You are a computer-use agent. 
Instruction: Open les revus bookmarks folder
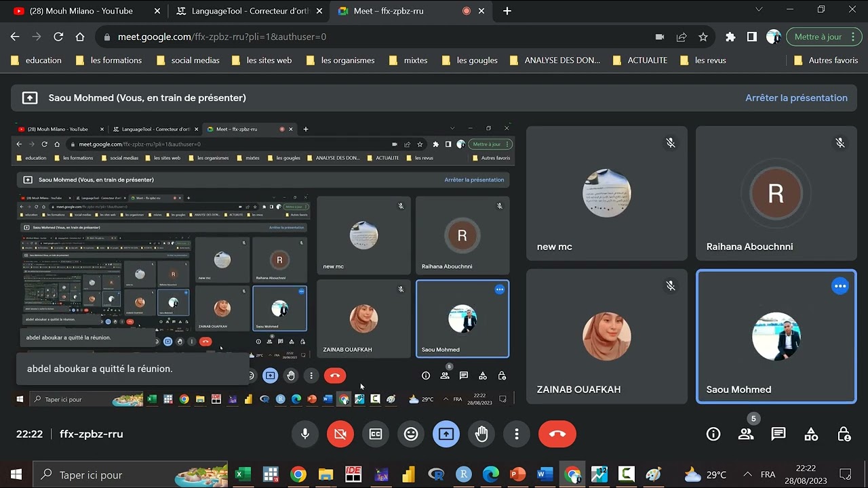pyautogui.click(x=703, y=60)
